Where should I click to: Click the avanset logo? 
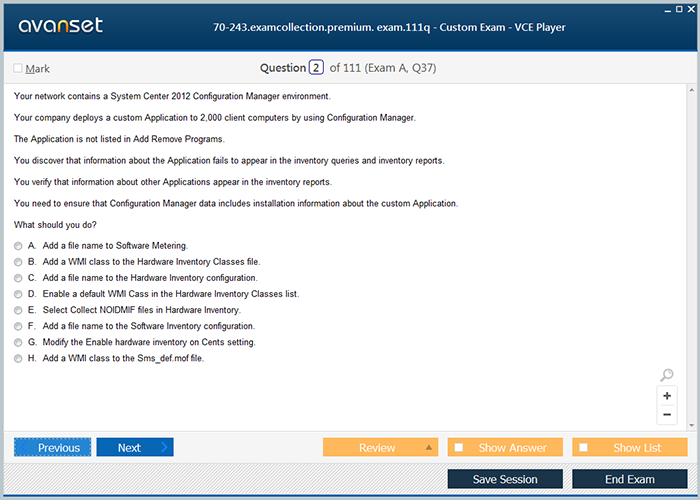(x=60, y=25)
